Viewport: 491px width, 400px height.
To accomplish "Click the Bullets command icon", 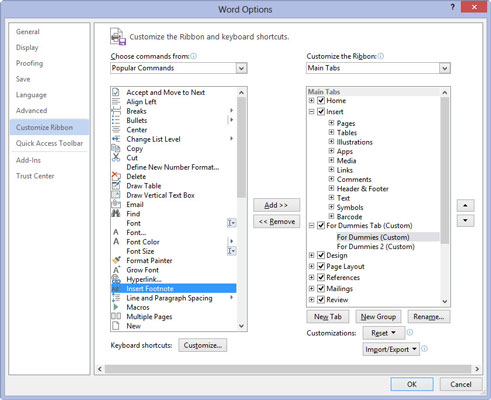I will [116, 120].
